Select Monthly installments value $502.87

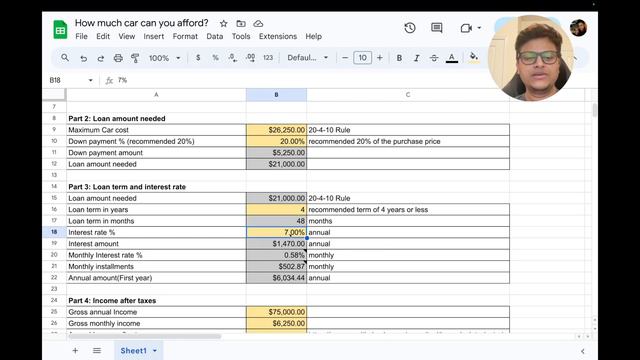click(x=276, y=266)
